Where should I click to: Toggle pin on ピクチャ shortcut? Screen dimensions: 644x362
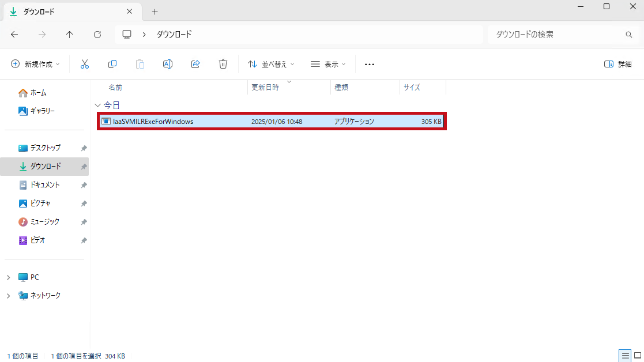pos(84,203)
